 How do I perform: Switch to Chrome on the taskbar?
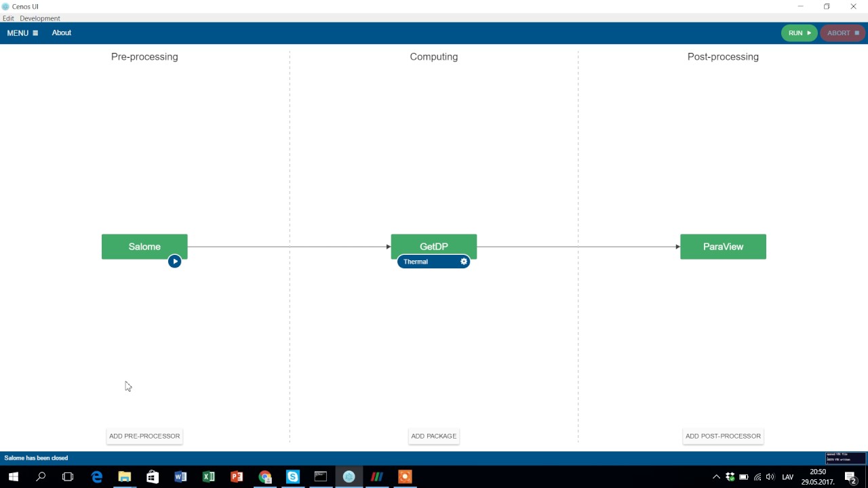point(264,476)
